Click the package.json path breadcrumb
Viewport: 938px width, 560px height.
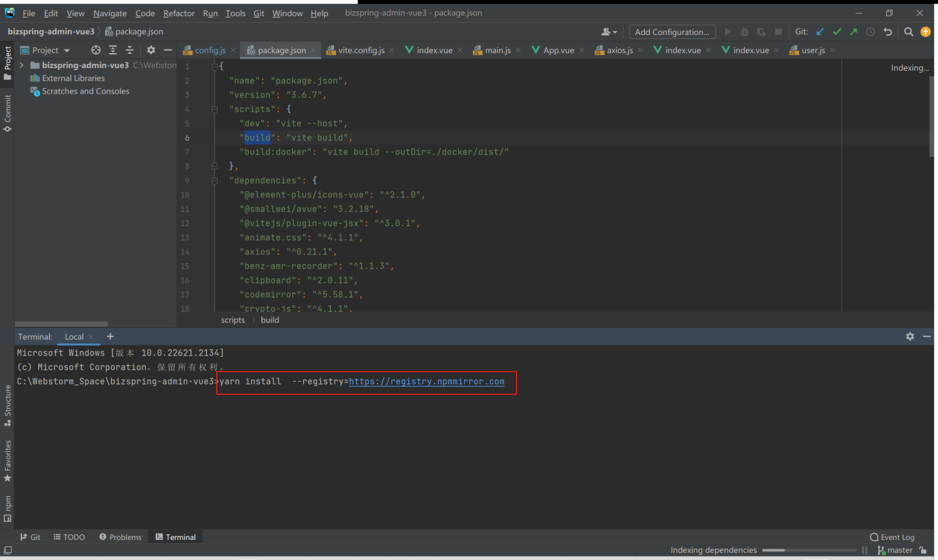click(134, 31)
